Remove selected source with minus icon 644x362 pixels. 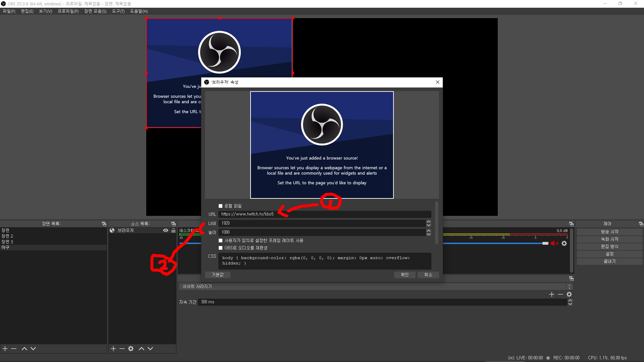(122, 349)
